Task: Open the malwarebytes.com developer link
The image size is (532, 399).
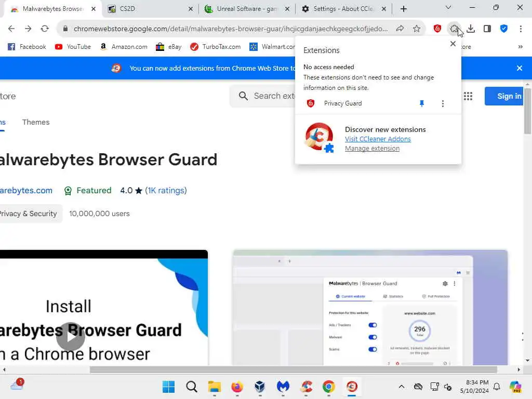Action: tap(26, 191)
